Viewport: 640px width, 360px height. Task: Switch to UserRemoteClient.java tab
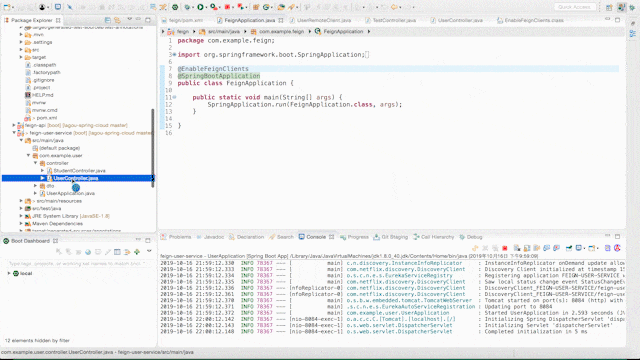coord(320,20)
